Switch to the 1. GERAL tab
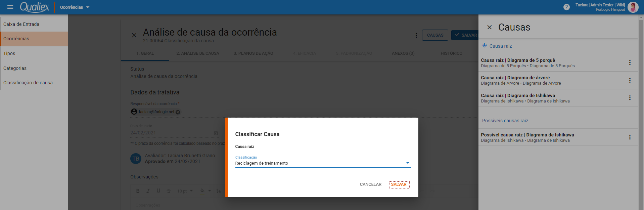The height and width of the screenshot is (210, 644). point(145,53)
